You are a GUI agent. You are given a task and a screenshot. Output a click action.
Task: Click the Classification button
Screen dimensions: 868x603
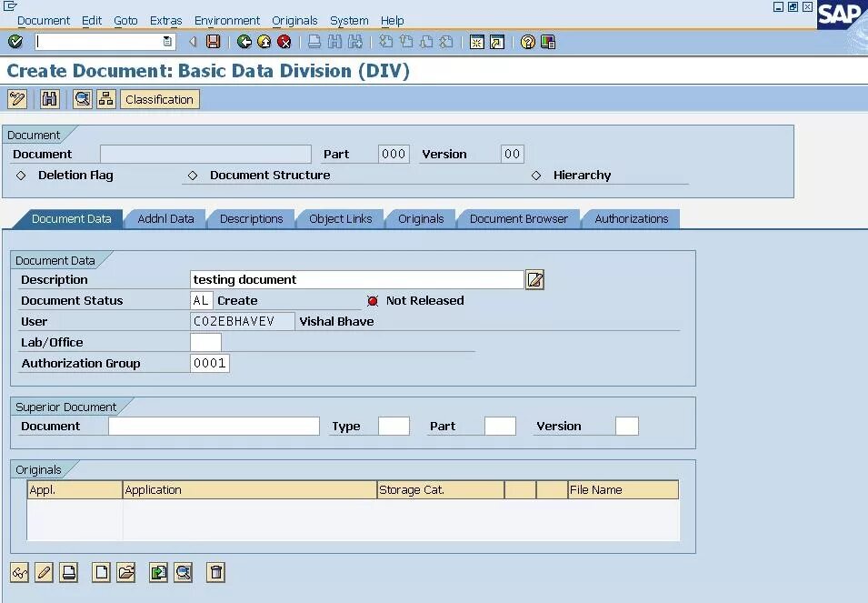tap(159, 100)
